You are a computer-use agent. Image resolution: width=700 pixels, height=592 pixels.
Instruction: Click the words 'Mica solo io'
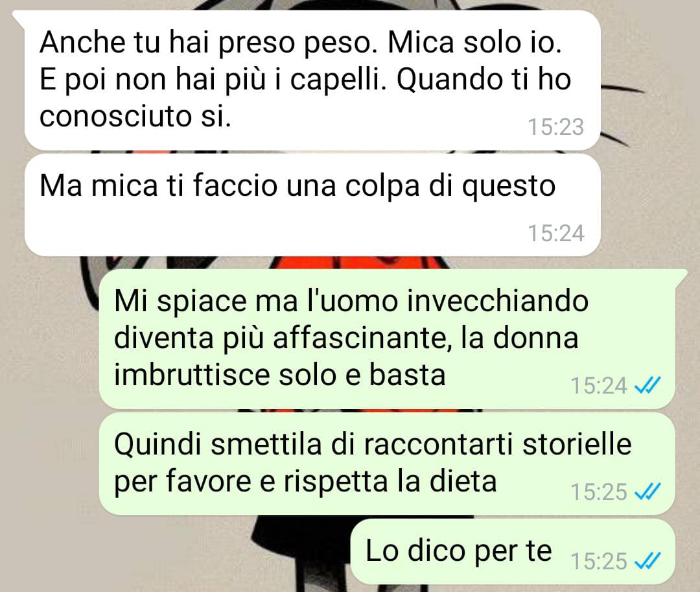click(474, 43)
